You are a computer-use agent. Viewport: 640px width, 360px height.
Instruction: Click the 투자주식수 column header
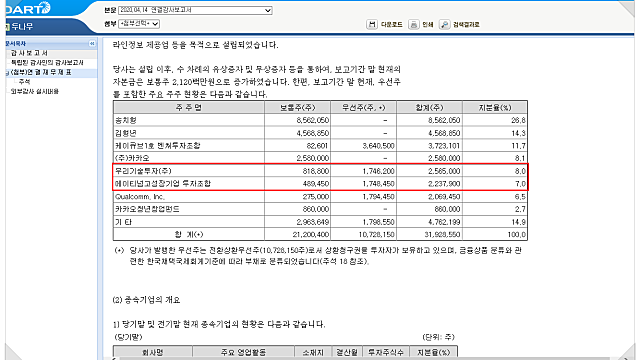pos(386,352)
